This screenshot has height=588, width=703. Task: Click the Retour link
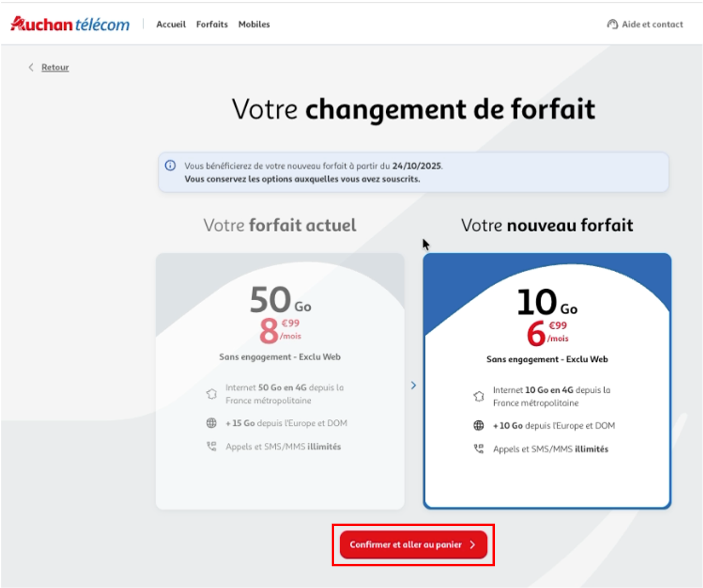[x=55, y=66]
